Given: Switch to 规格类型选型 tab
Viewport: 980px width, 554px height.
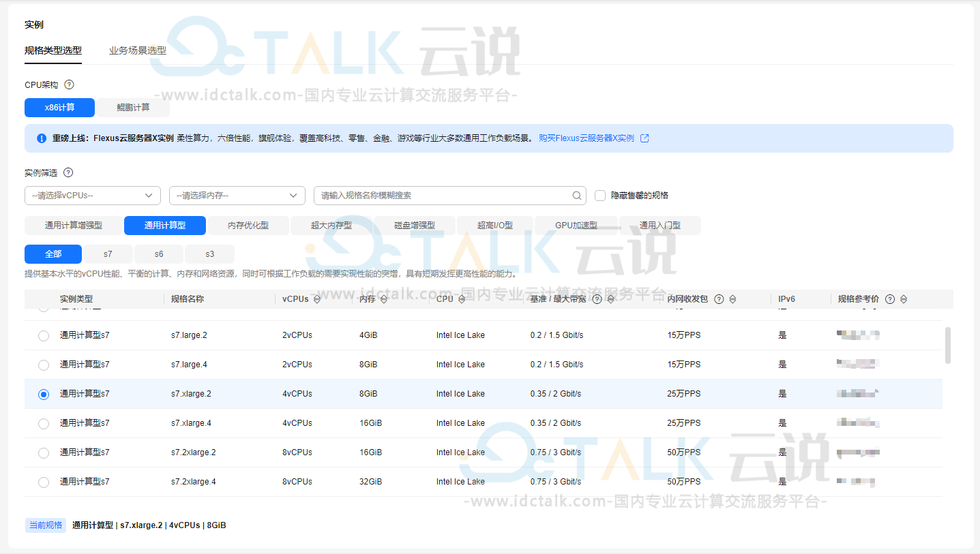Looking at the screenshot, I should click(53, 50).
